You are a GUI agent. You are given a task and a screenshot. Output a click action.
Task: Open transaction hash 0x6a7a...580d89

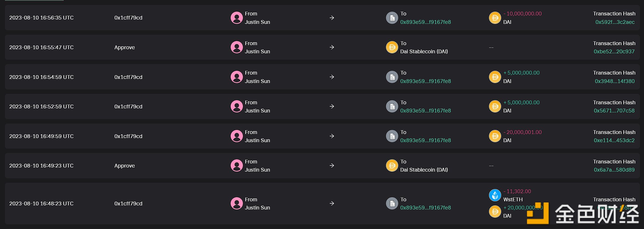click(x=614, y=170)
